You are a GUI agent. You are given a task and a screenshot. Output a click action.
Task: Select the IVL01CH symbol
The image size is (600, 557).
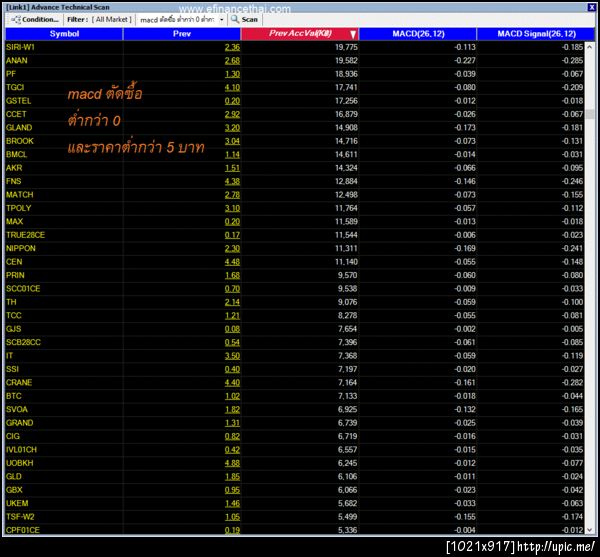pyautogui.click(x=21, y=450)
